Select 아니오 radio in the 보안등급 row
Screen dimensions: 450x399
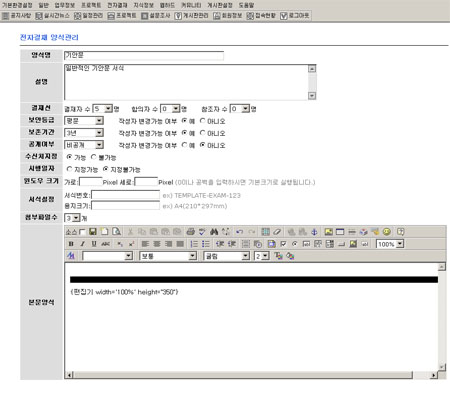202,121
